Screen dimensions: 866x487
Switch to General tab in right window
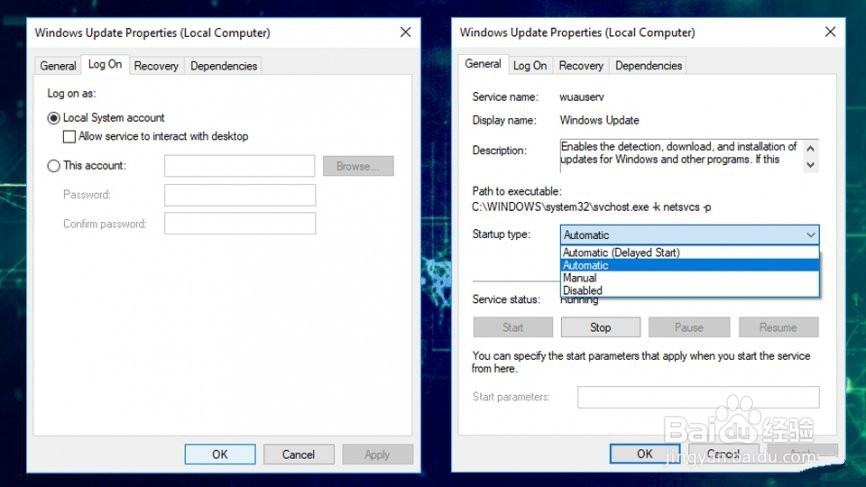(x=483, y=64)
